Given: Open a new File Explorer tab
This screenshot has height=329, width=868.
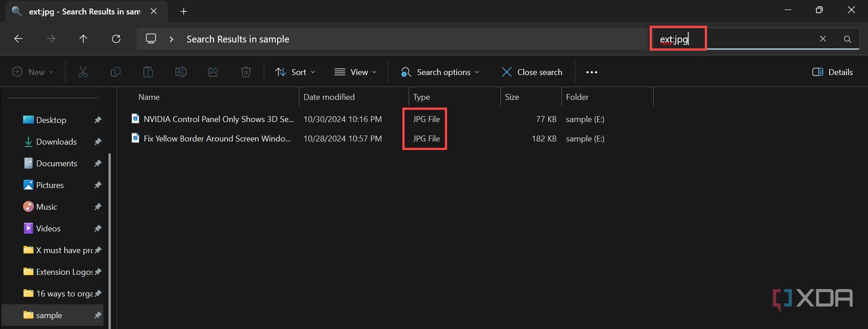Looking at the screenshot, I should tap(184, 12).
